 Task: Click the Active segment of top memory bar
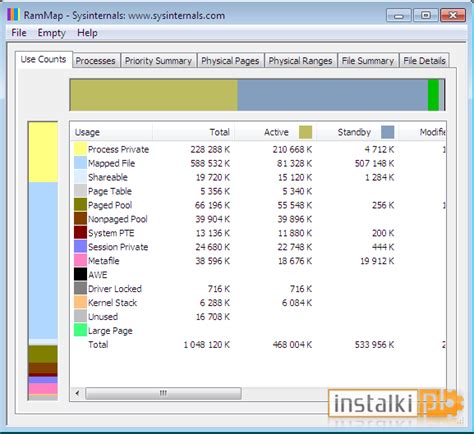pyautogui.click(x=154, y=95)
